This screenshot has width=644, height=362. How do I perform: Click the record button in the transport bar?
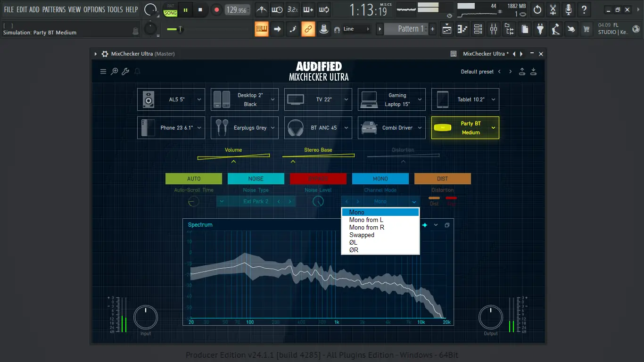click(x=216, y=10)
